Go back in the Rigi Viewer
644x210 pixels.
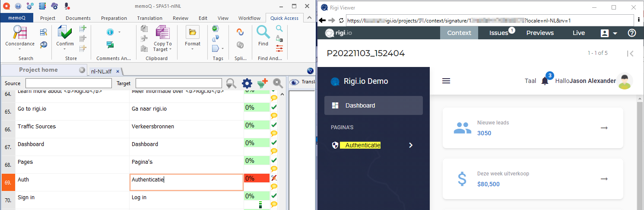pyautogui.click(x=322, y=20)
